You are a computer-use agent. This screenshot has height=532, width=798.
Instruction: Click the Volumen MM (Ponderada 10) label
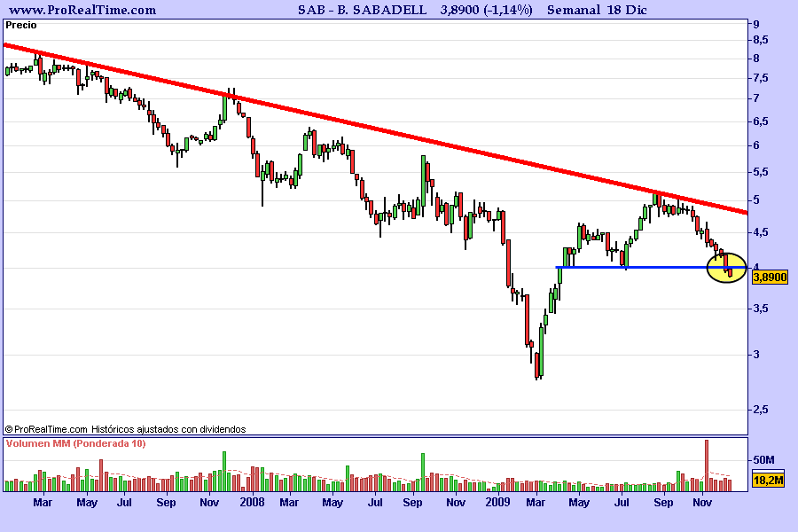[x=76, y=443]
